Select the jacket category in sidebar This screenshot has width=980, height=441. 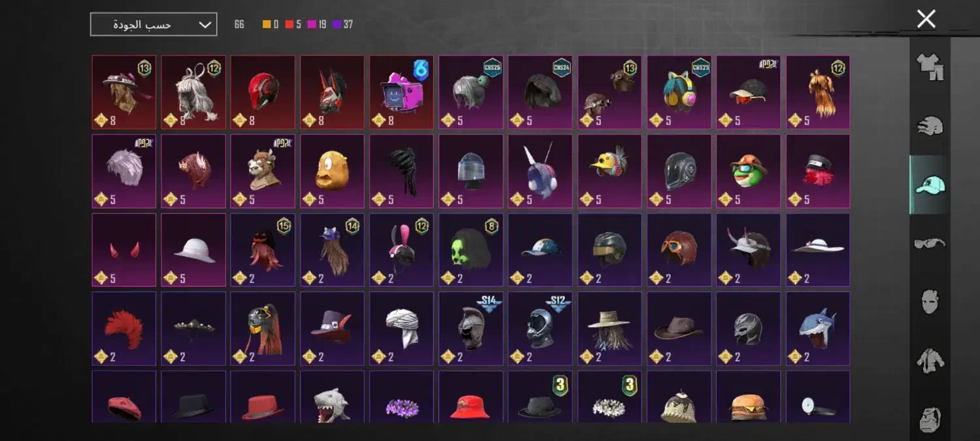tap(930, 361)
